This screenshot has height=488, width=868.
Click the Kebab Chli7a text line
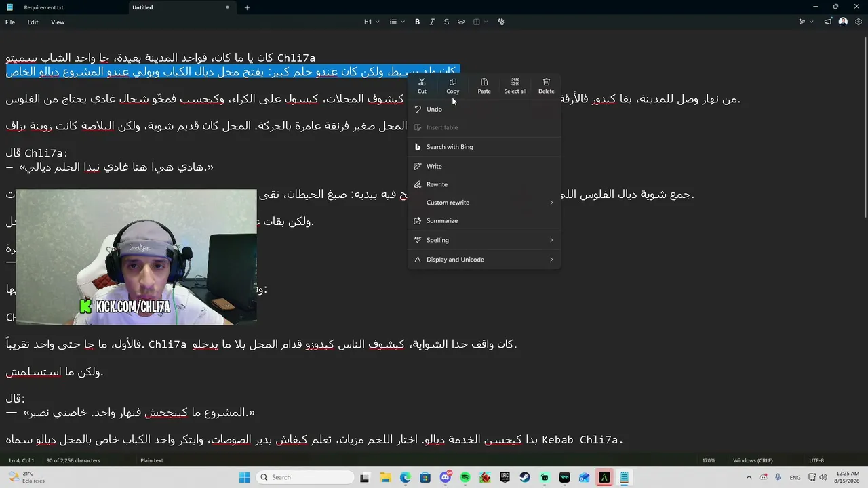(314, 440)
